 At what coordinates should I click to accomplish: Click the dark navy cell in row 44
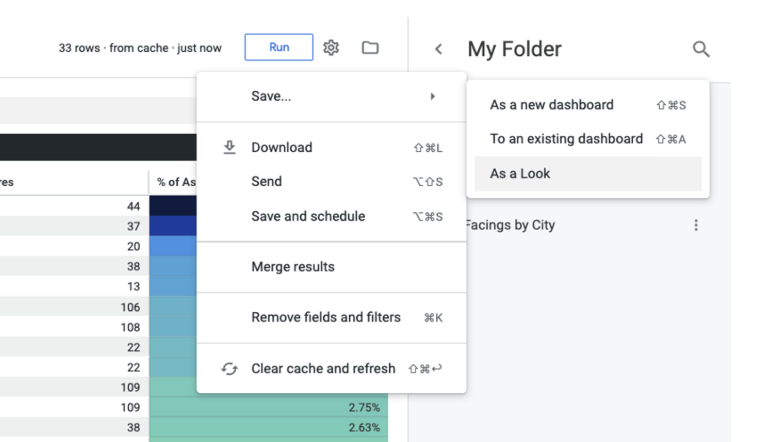pos(173,206)
